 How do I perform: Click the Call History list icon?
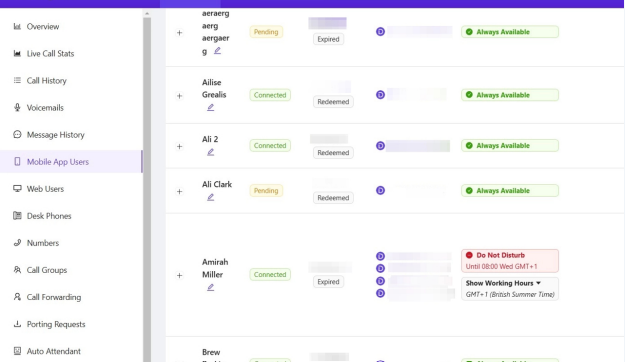pos(17,80)
